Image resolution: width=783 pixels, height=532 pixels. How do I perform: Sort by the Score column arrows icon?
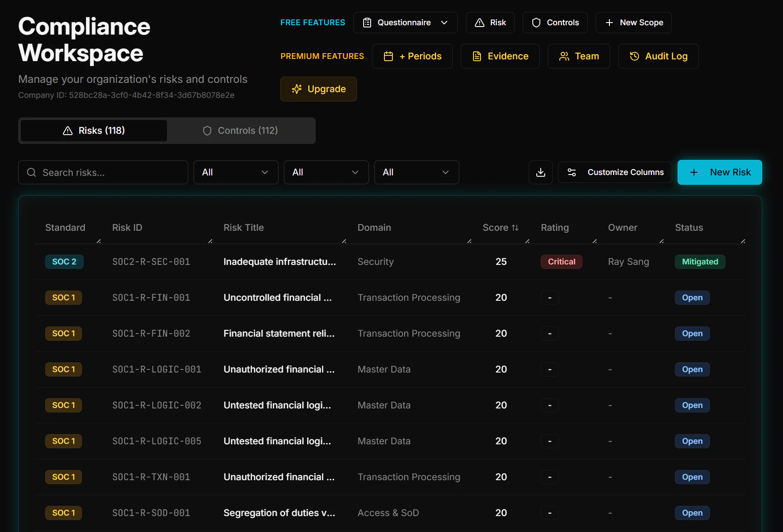coord(515,228)
